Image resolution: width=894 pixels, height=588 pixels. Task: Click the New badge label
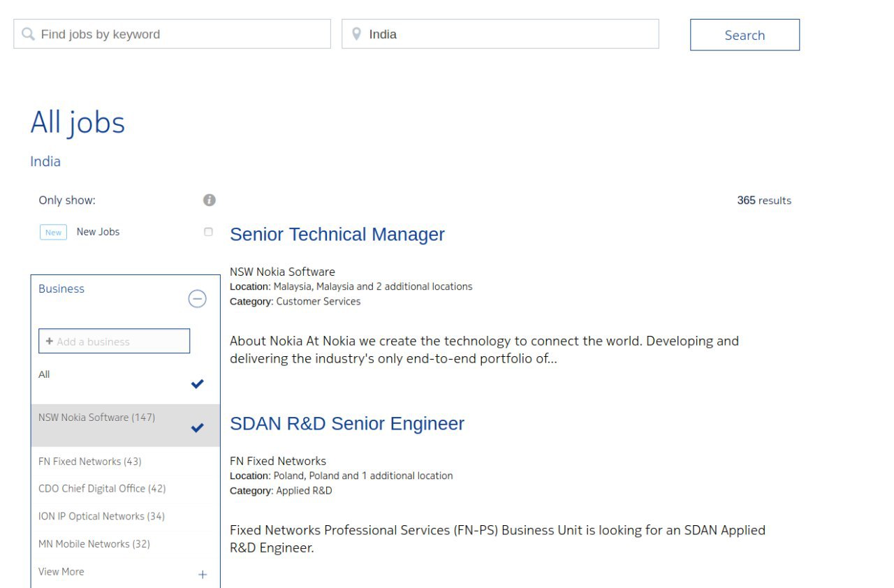[x=53, y=233]
